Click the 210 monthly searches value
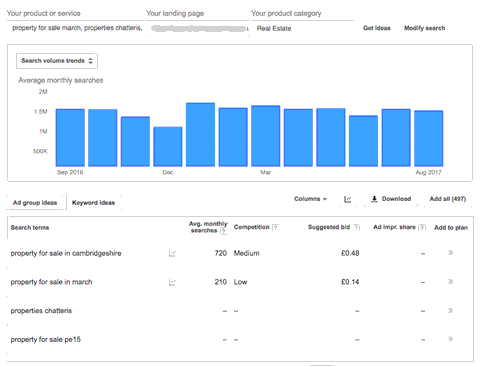 pyautogui.click(x=221, y=282)
